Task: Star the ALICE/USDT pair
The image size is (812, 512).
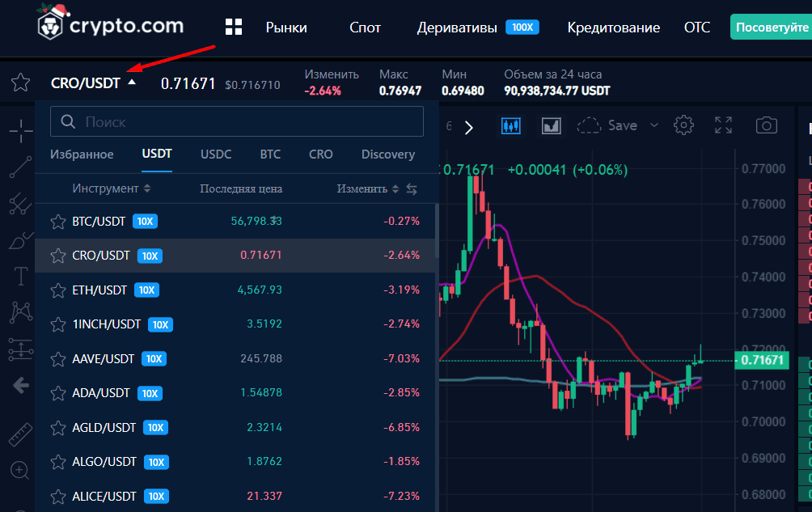Action: (58, 497)
